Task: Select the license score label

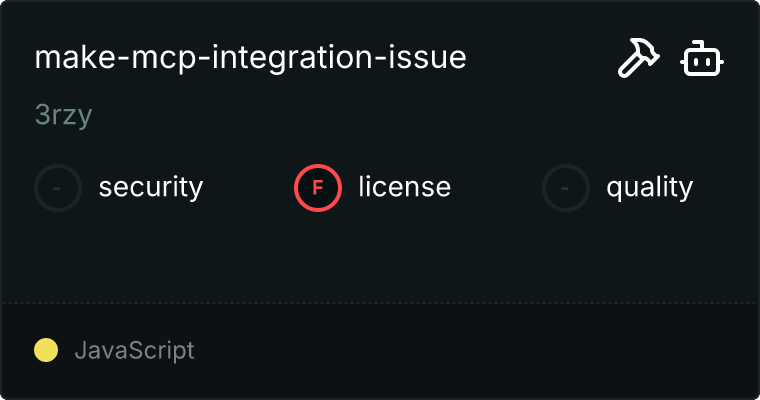Action: (404, 187)
